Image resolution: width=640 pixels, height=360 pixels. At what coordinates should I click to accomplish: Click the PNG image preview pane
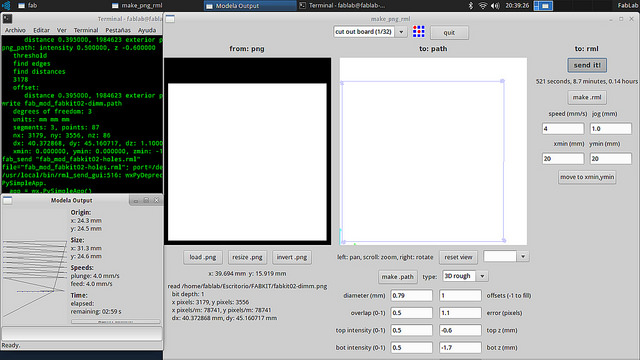click(x=247, y=151)
